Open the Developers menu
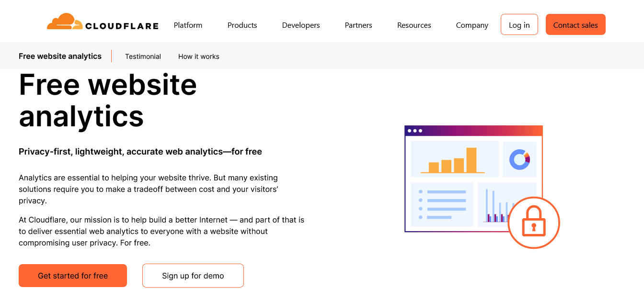The width and height of the screenshot is (644, 289). [301, 25]
